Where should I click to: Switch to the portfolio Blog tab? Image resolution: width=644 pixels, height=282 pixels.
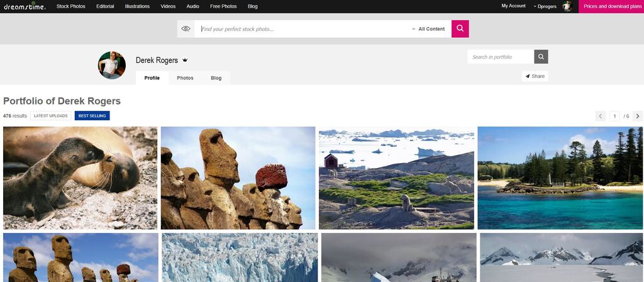(216, 78)
